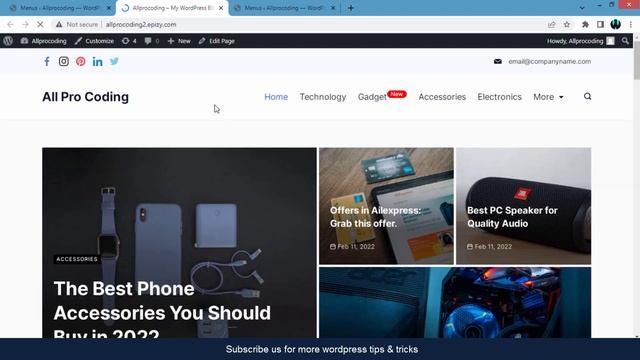640x360 pixels.
Task: Open a new browser tab
Action: click(x=351, y=8)
